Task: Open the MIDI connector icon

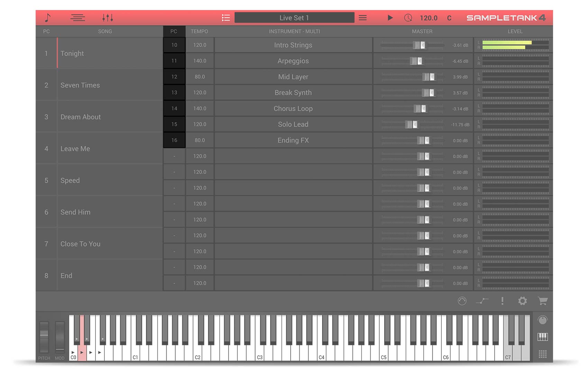Action: click(462, 301)
